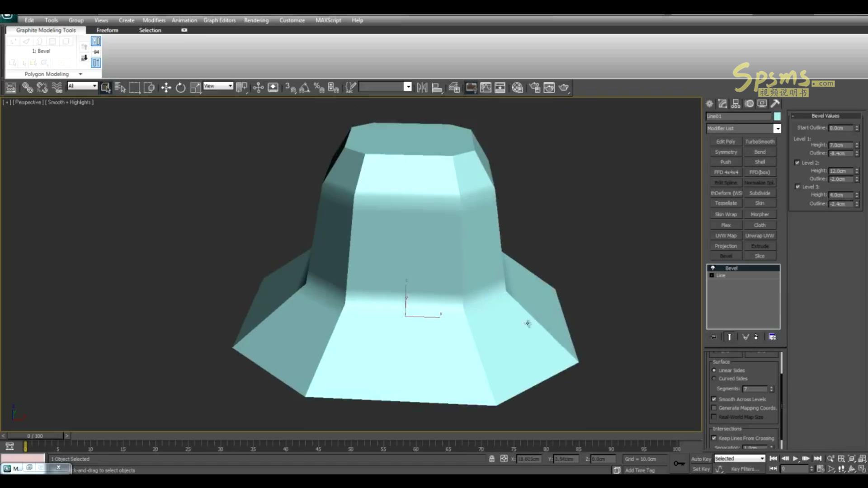Toggle Level 3 checkbox in Bevel Values
868x488 pixels.
pos(797,186)
